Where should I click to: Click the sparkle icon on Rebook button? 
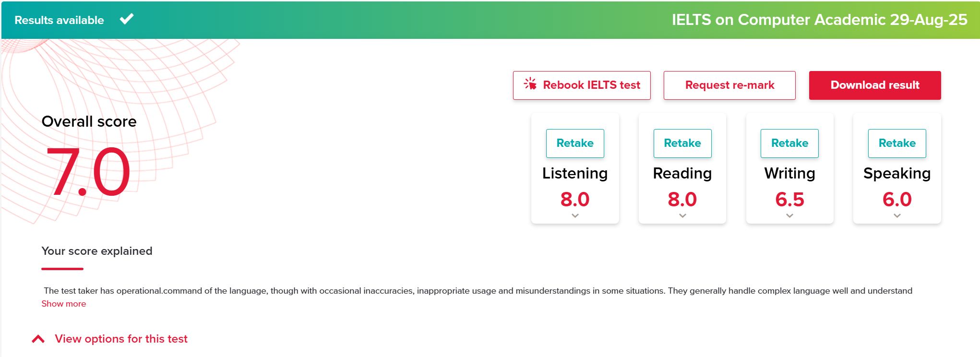click(530, 84)
